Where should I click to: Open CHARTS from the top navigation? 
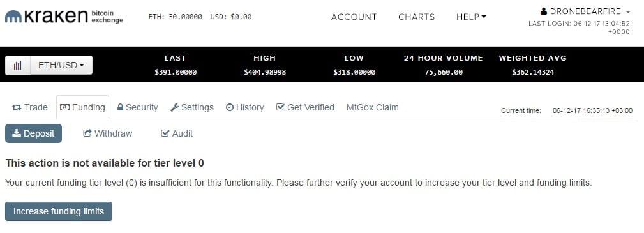(417, 17)
